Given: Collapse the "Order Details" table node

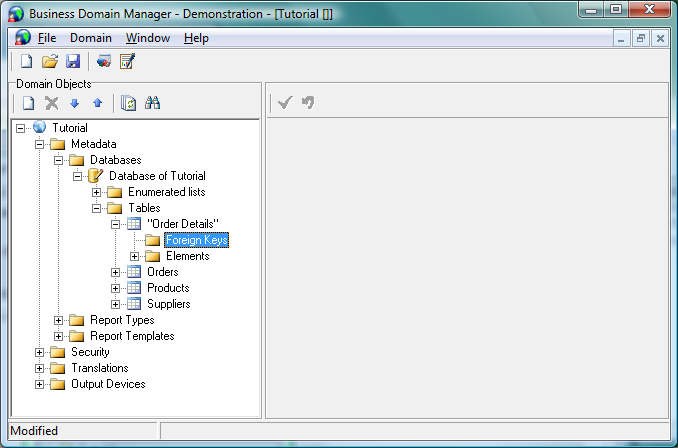Looking at the screenshot, I should [116, 224].
